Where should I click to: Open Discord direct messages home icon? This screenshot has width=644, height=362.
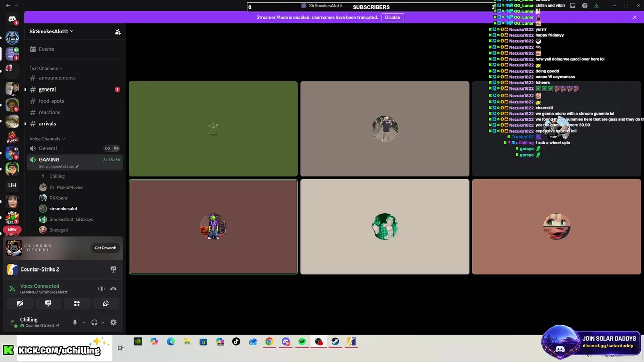tap(12, 19)
